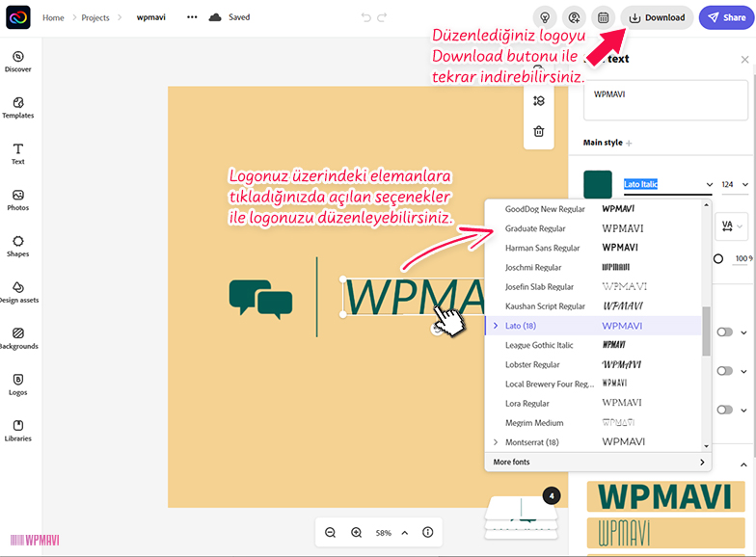Collapse the text style suggestions section
This screenshot has height=557, width=756.
tap(743, 464)
